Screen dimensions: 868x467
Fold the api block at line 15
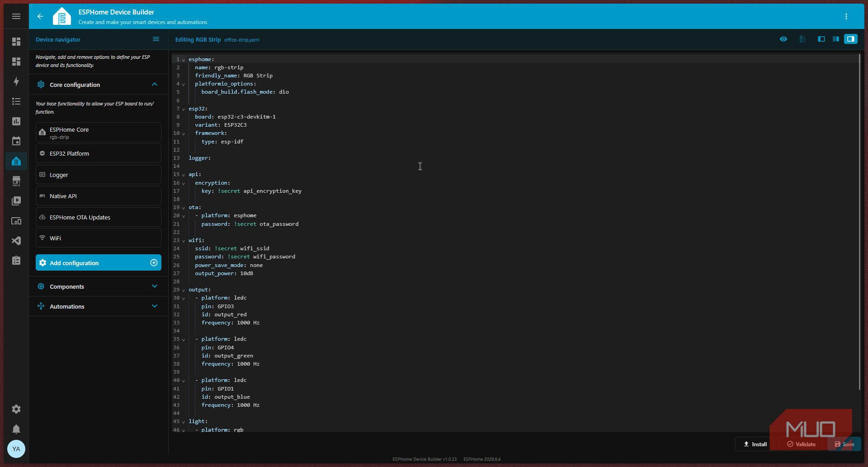pos(184,175)
